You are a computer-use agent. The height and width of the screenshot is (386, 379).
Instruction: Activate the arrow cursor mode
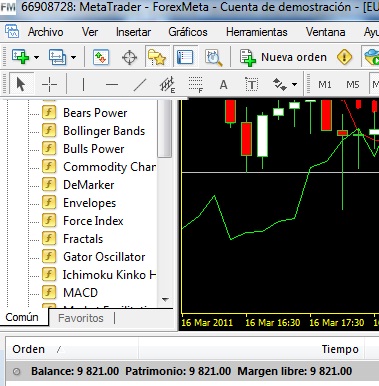(21, 84)
